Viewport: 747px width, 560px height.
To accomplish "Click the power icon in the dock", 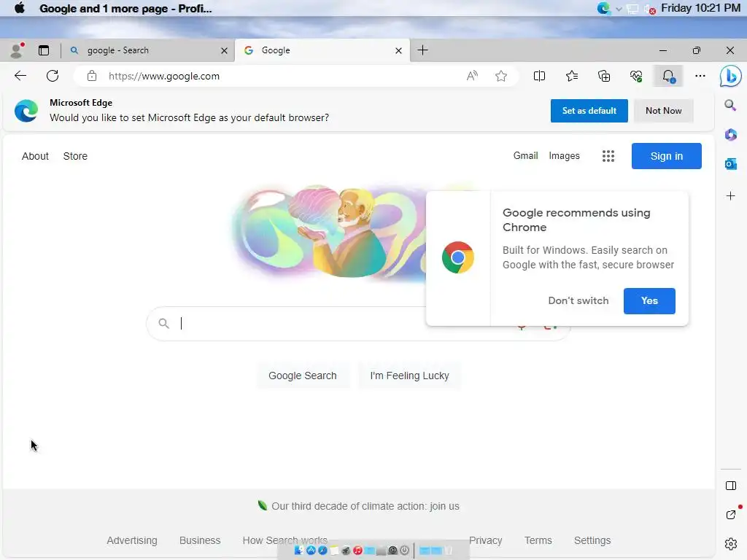I will pos(404,551).
